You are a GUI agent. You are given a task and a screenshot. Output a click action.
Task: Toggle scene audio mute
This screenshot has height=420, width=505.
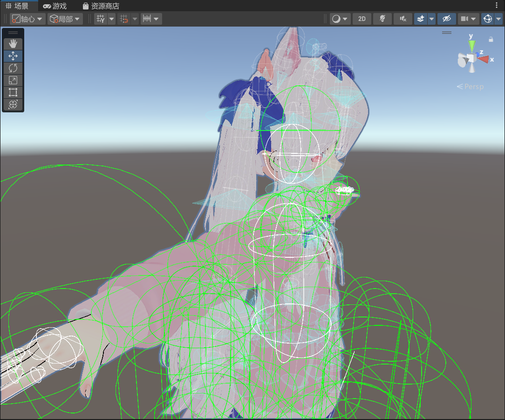point(403,19)
